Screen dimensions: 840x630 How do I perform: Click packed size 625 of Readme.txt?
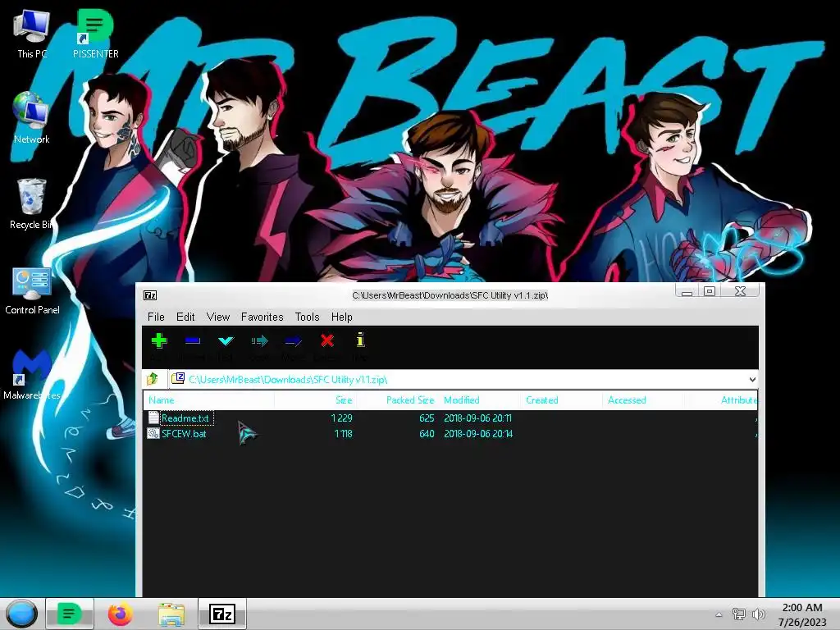tap(427, 418)
